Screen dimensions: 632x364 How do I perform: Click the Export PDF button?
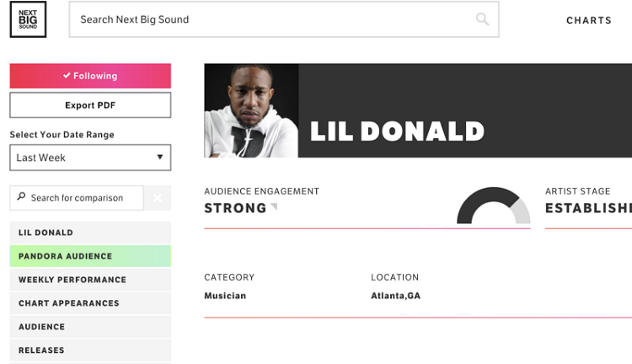coord(90,105)
